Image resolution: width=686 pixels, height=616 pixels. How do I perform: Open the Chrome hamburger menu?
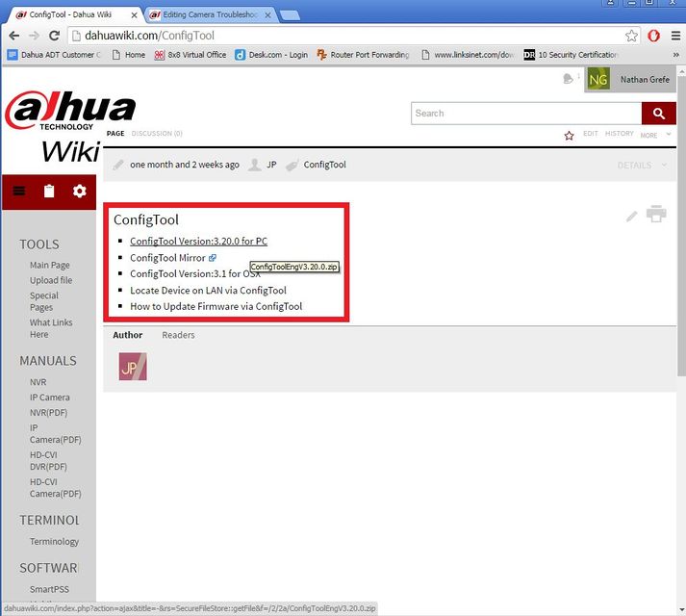pyautogui.click(x=675, y=36)
